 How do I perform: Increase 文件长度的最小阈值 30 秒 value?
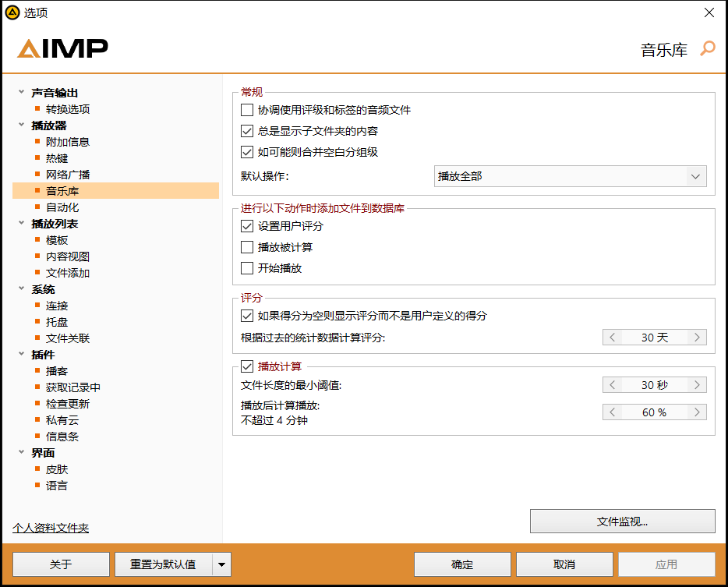pyautogui.click(x=697, y=384)
